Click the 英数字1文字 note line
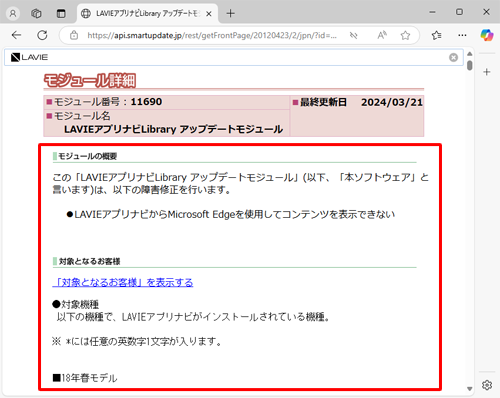This screenshot has height=398, width=500. (137, 341)
